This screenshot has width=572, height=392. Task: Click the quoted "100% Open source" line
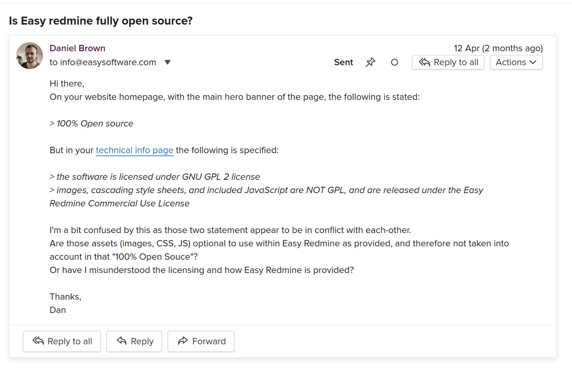tap(95, 124)
